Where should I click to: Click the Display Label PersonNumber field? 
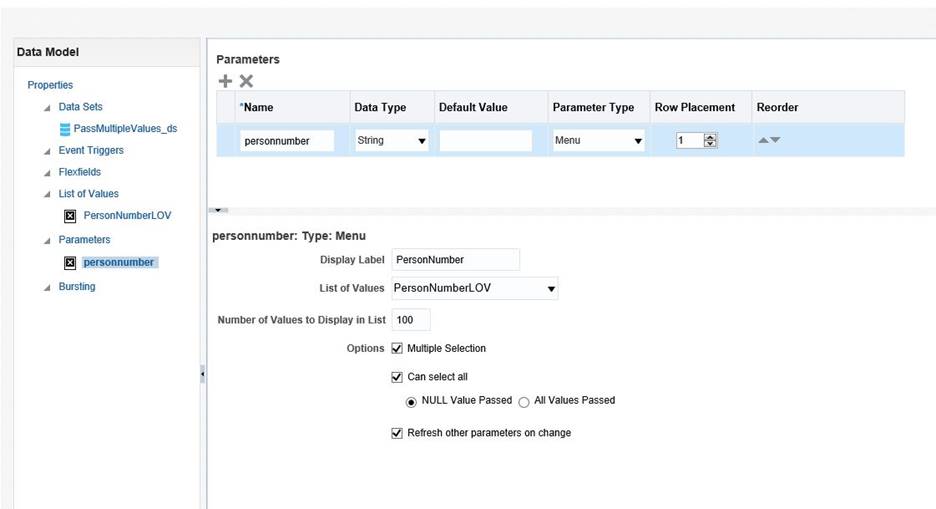(x=455, y=260)
